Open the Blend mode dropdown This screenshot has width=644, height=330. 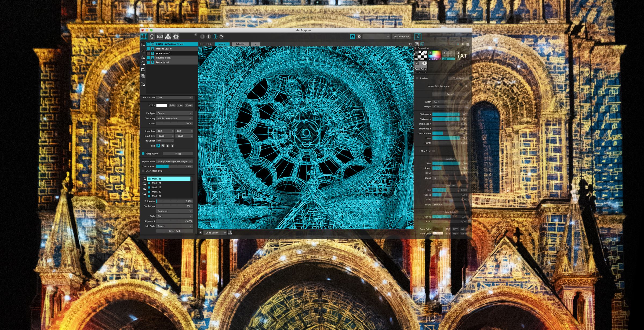(x=174, y=98)
